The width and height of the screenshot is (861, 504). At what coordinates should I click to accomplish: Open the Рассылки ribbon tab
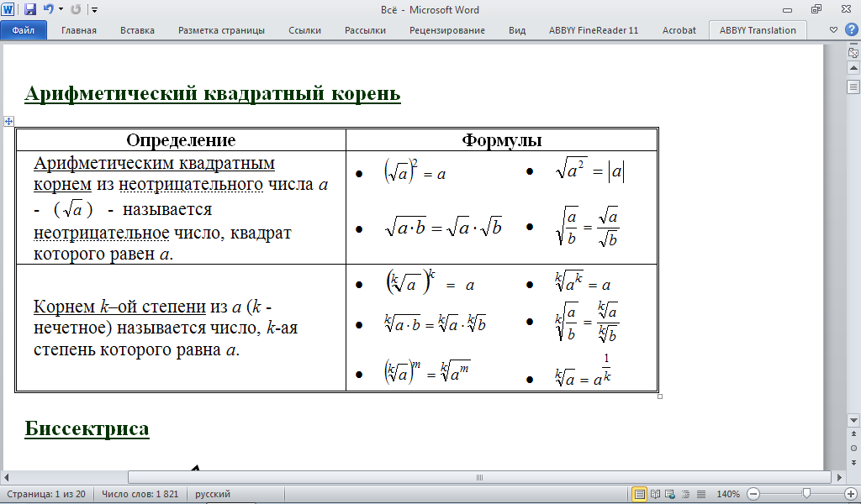(x=365, y=30)
